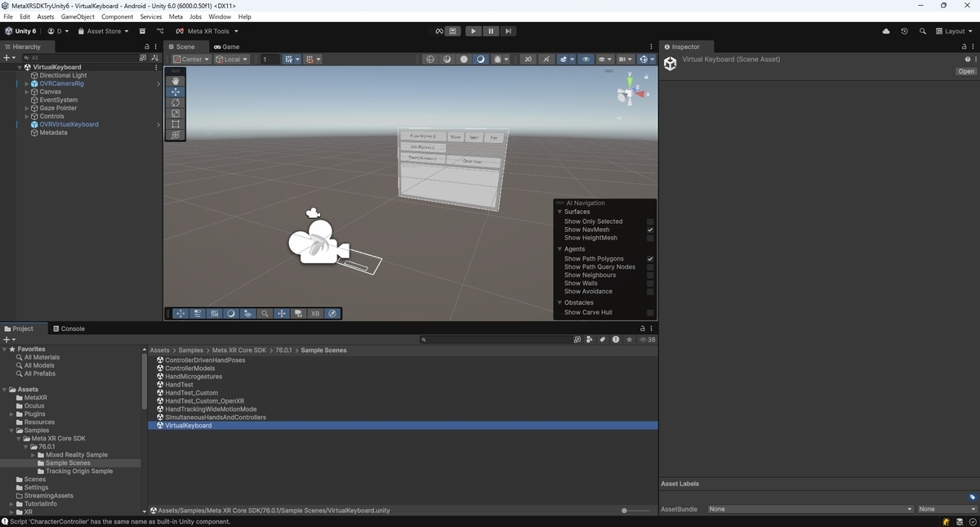Toggle scene visibility eye button
Screen dimensions: 980x527
pos(586,59)
